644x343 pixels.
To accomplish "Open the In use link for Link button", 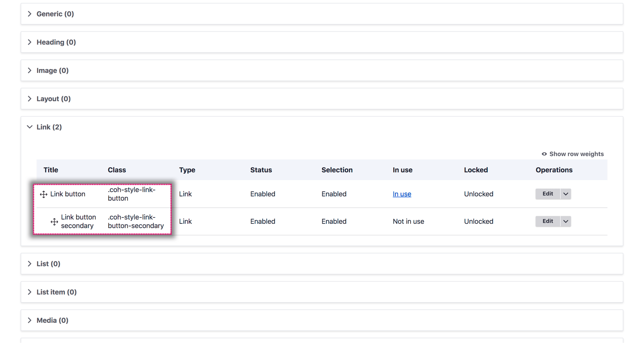I will pos(402,194).
